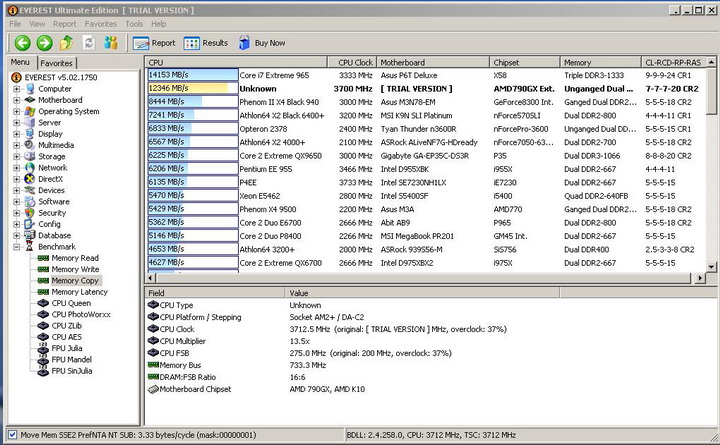The width and height of the screenshot is (720, 445).
Task: Expand the Devices node
Action: [17, 190]
